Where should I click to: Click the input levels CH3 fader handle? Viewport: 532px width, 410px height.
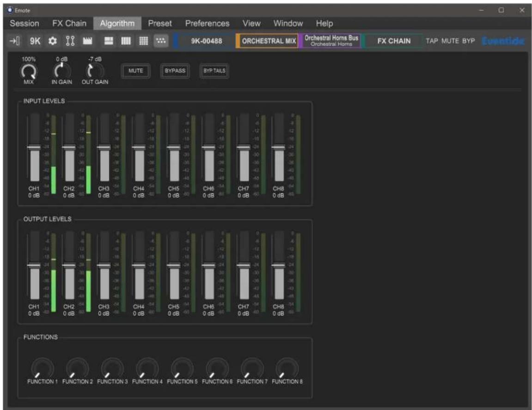[104, 147]
